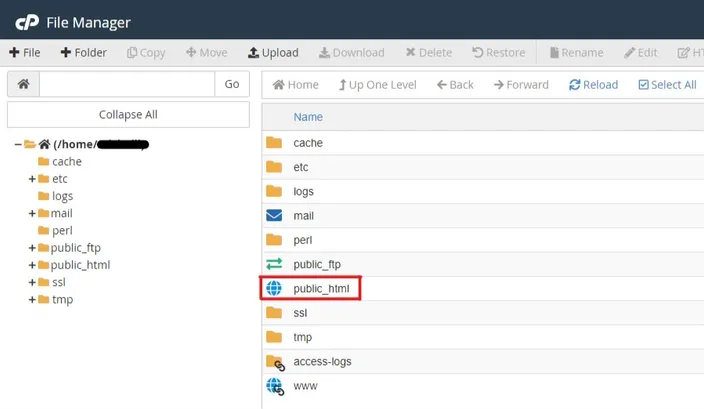Click tmp folder icon in tree

(x=44, y=299)
